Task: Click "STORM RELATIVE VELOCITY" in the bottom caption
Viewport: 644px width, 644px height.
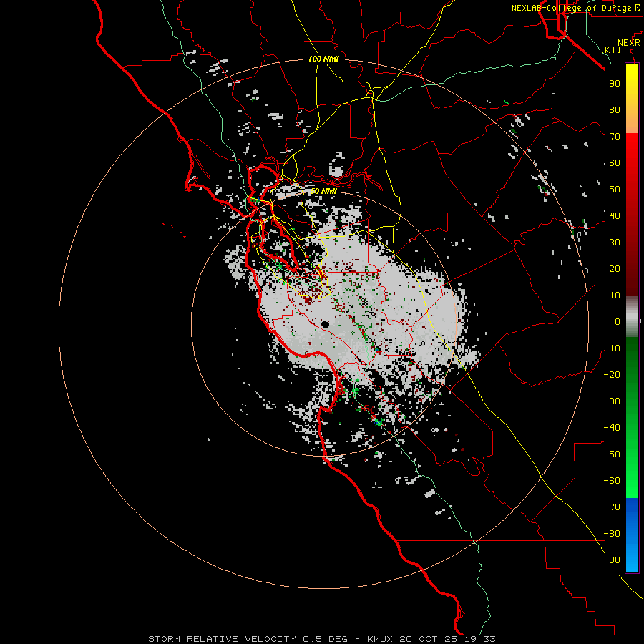Action: coord(223,639)
